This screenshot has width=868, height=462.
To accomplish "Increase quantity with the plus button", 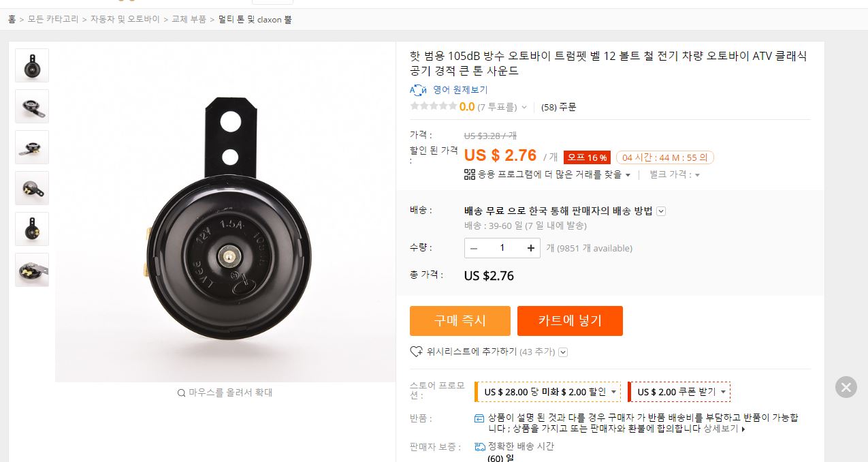I will coord(531,248).
